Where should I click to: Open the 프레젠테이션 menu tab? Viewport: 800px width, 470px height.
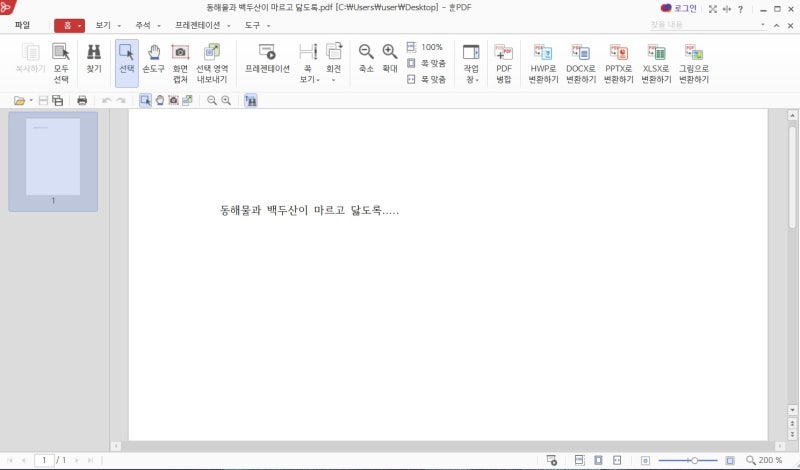[197, 25]
